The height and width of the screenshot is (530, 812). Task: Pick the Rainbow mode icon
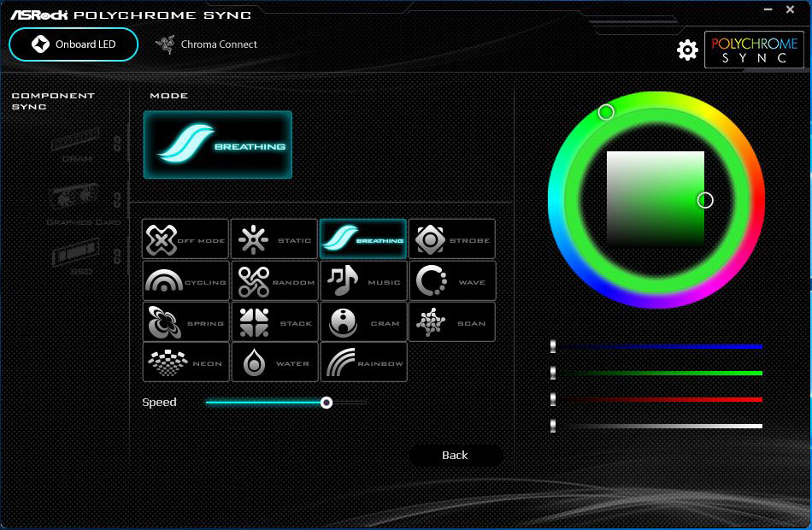point(363,362)
